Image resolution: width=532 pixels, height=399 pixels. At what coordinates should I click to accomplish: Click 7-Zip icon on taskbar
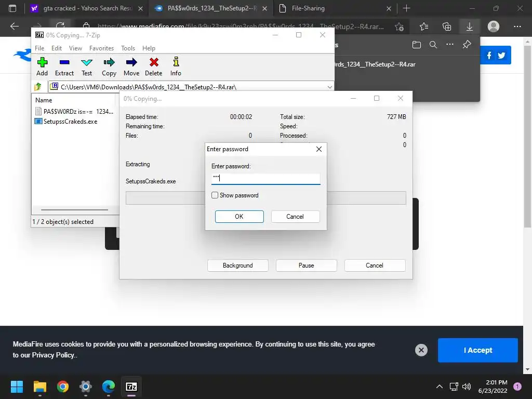131,387
